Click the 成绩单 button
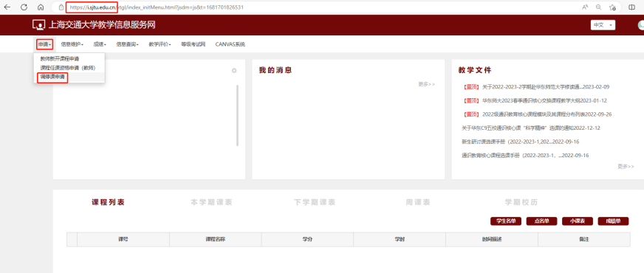644x273 pixels. point(613,221)
